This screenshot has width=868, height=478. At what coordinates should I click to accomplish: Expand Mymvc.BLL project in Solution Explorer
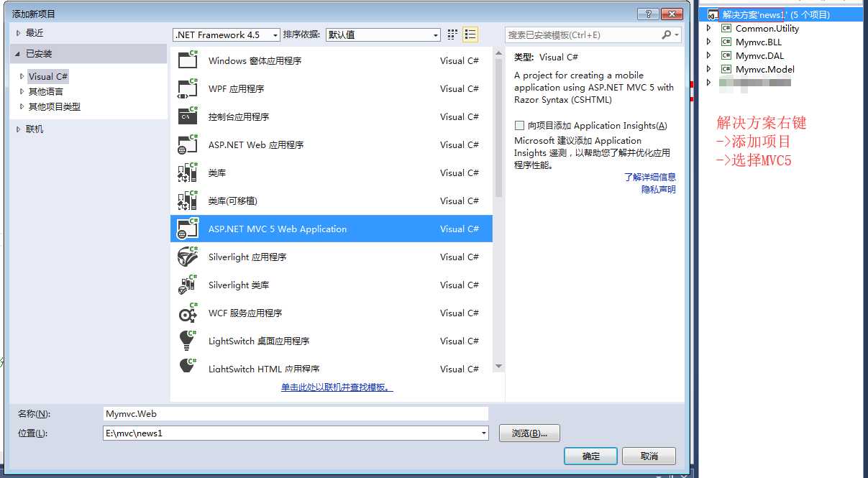[x=709, y=42]
